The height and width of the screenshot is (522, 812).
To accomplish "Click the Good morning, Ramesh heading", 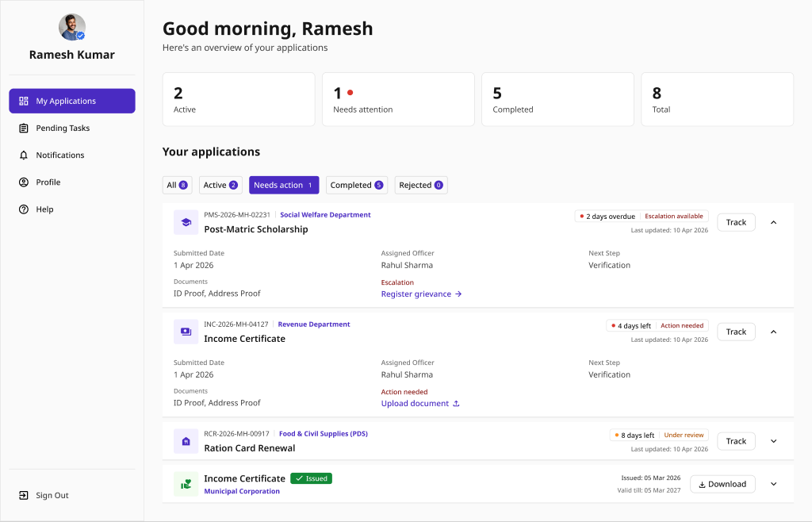I will pos(268,29).
